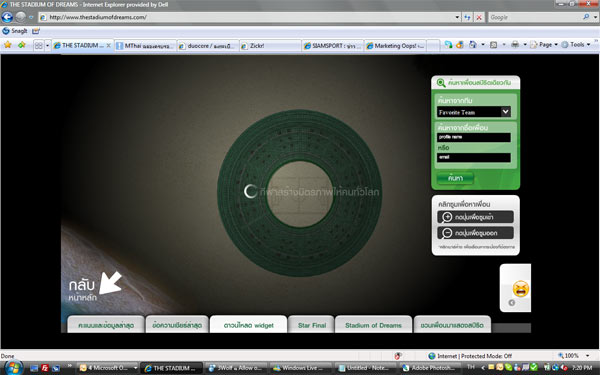Viewport: 600px width, 375px height.
Task: Click the grey arrow on emoticon panel
Action: pos(512,303)
